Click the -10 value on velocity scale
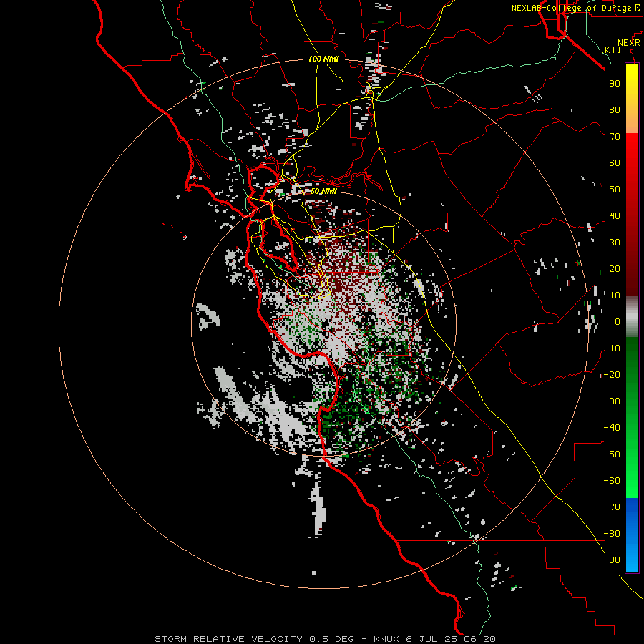The image size is (644, 644). click(612, 348)
